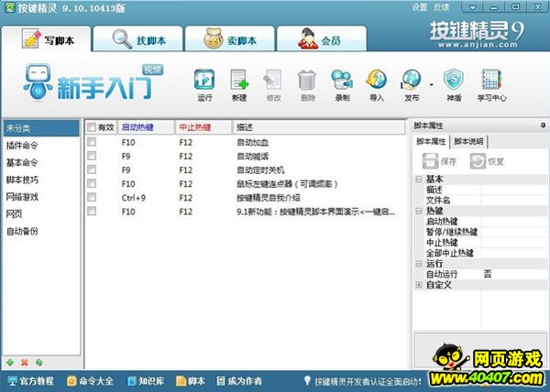
Task: Switch to the 会员 tab
Action: [x=322, y=38]
